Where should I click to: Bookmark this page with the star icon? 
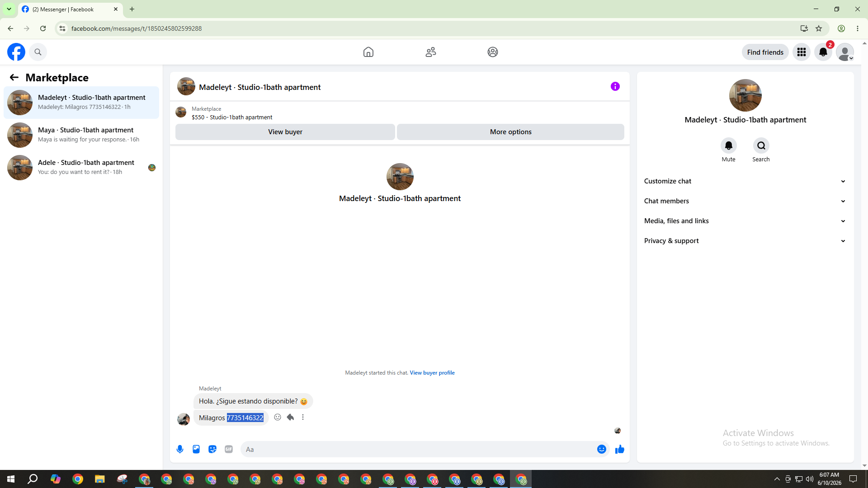(x=819, y=28)
